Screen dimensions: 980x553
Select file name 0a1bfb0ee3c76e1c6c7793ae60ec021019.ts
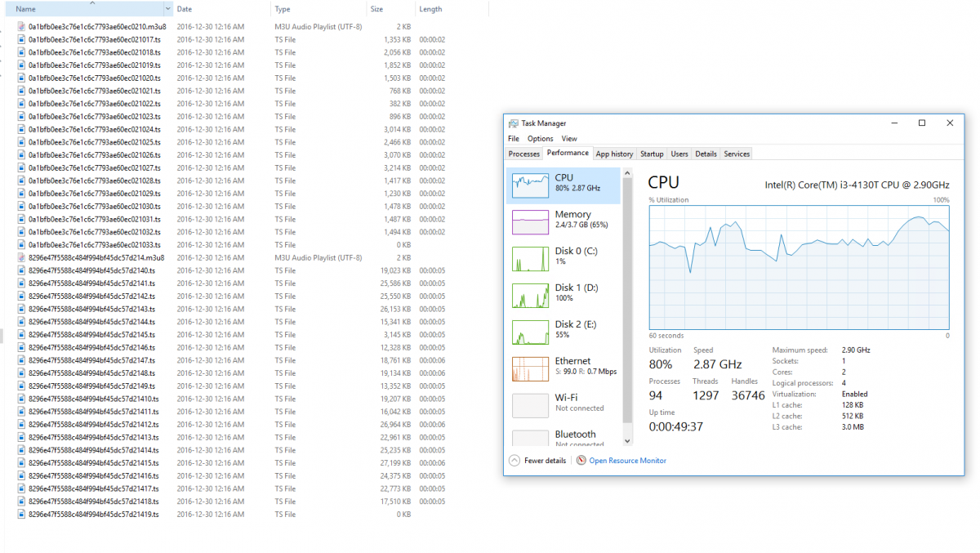click(95, 65)
